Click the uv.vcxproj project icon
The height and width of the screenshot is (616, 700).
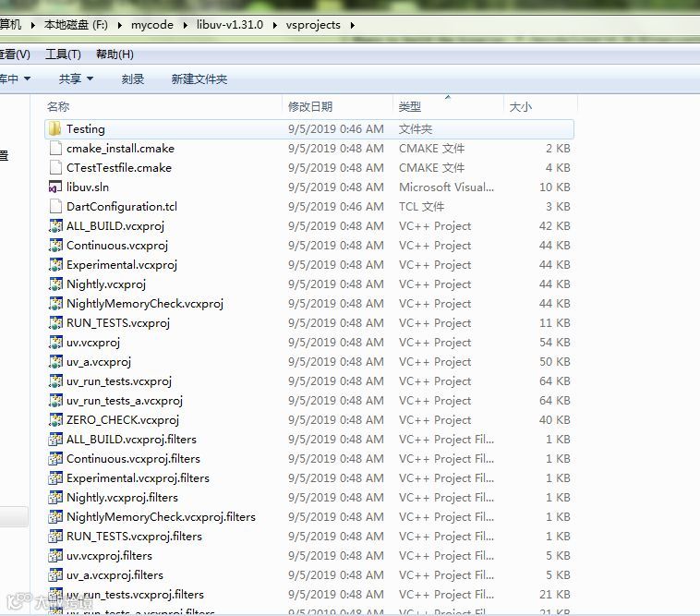point(55,343)
